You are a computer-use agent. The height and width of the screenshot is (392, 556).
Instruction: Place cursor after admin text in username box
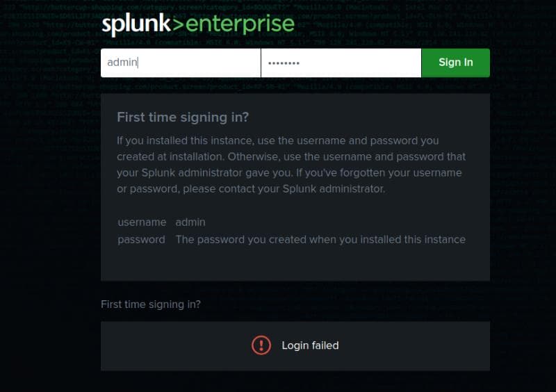click(138, 63)
